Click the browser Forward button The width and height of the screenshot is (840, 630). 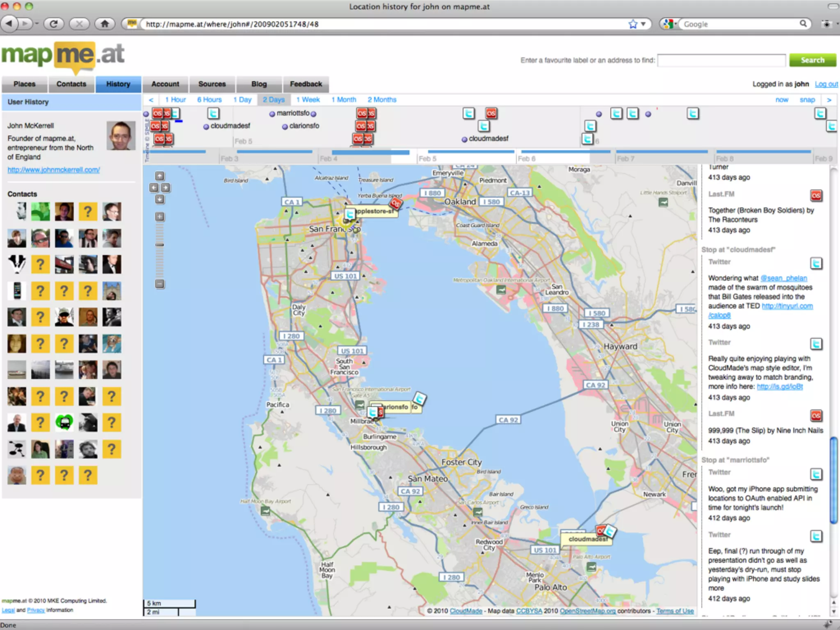click(x=25, y=24)
